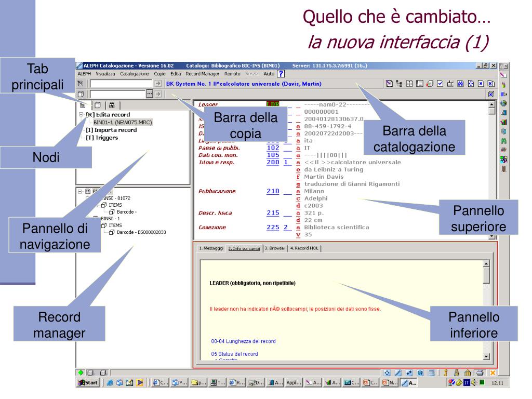This screenshot has height=399, width=532.
Task: Click field tag 200 link
Action: [273, 162]
